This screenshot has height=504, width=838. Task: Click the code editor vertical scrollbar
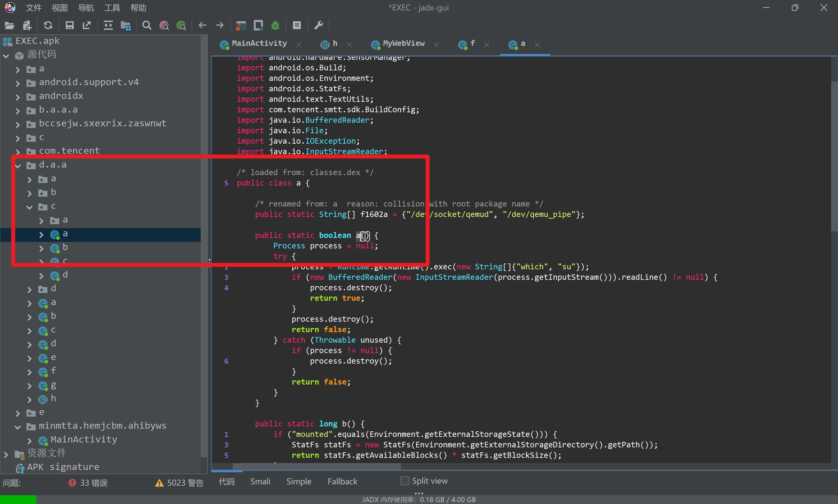click(x=834, y=156)
